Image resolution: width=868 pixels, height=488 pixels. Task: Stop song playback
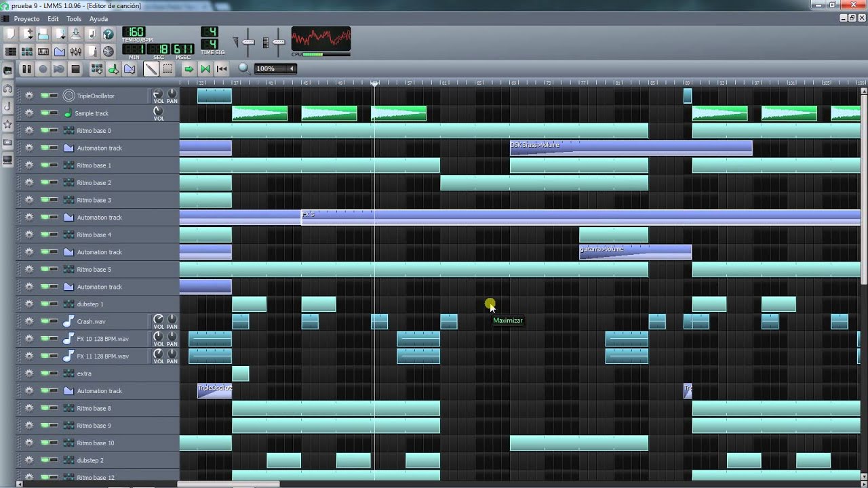click(x=75, y=68)
